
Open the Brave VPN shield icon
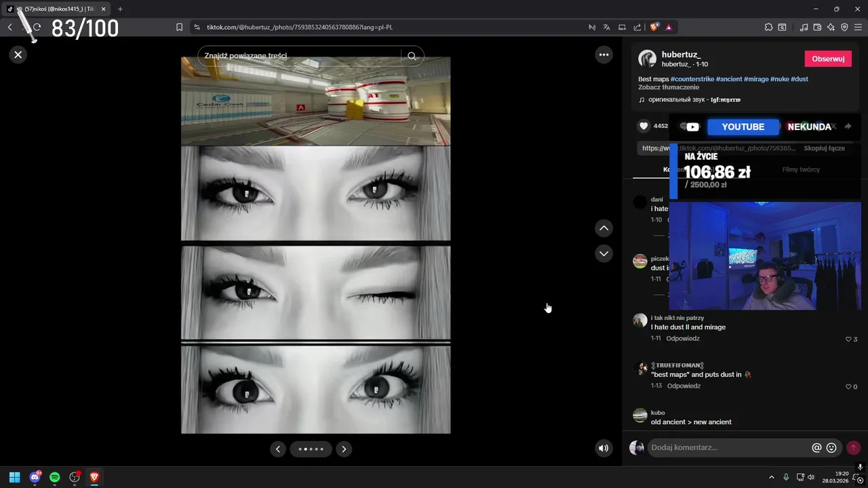(x=844, y=27)
